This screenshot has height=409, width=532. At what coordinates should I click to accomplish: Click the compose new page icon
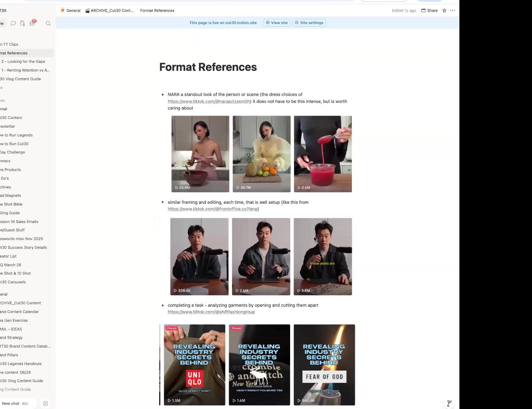pyautogui.click(x=46, y=403)
